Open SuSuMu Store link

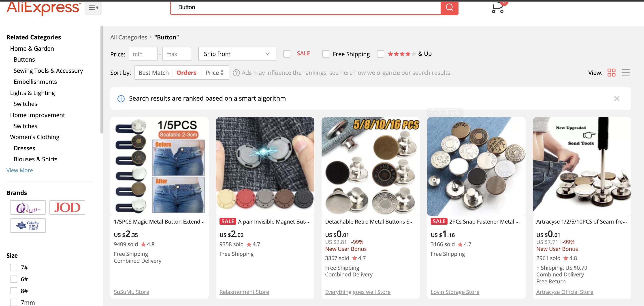pyautogui.click(x=131, y=292)
